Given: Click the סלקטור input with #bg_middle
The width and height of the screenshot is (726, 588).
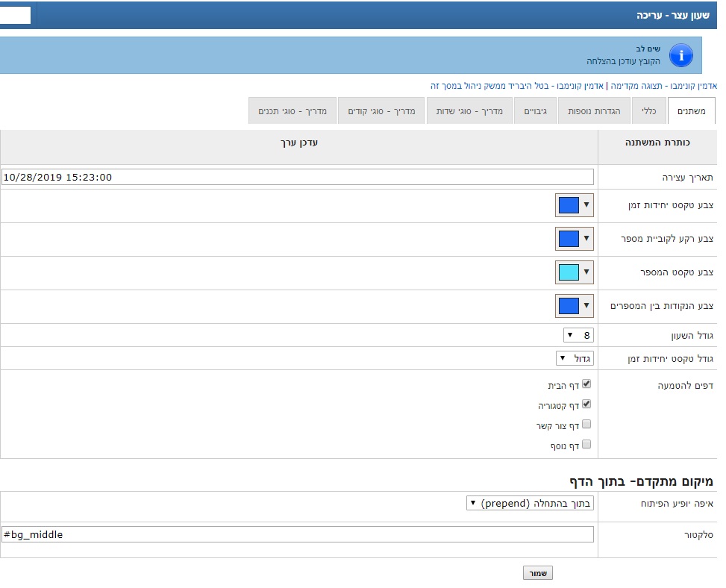Looking at the screenshot, I should pyautogui.click(x=297, y=534).
